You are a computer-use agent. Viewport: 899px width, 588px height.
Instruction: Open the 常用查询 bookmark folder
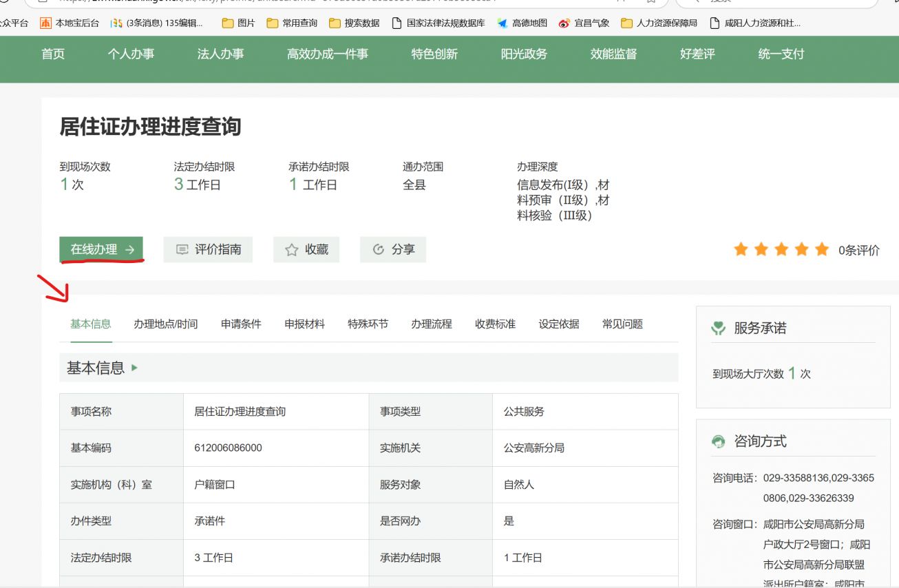click(x=292, y=23)
